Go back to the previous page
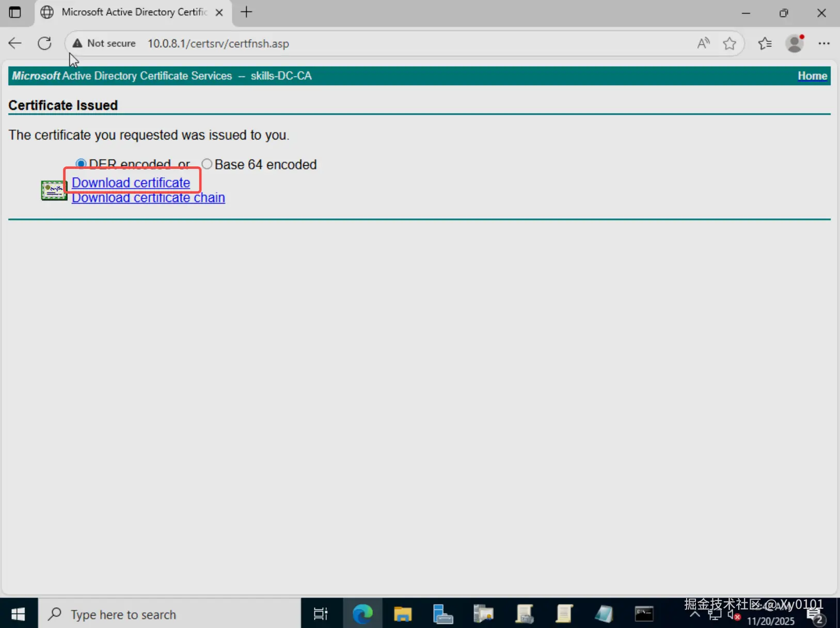 [x=15, y=43]
